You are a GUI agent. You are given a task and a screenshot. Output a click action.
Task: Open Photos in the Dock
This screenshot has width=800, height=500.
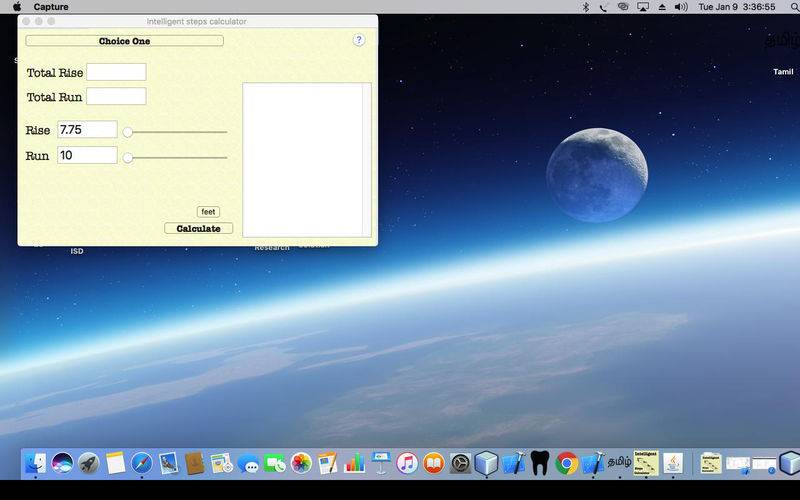(301, 463)
